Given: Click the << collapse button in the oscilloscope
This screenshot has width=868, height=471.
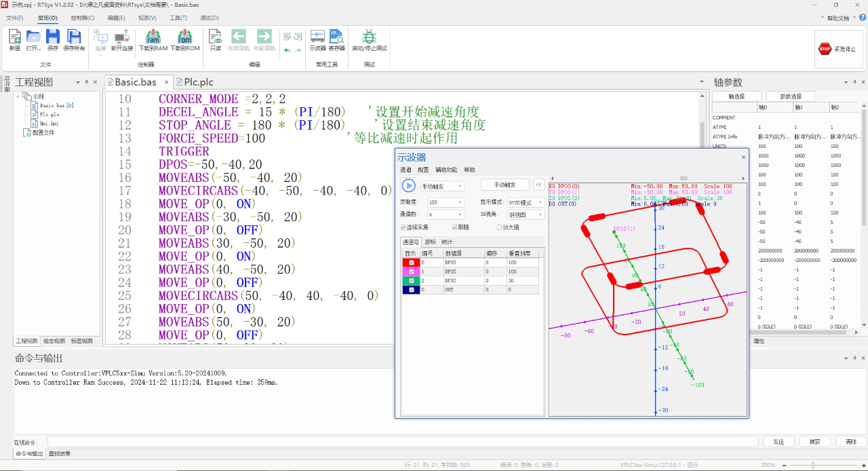Looking at the screenshot, I should 538,185.
